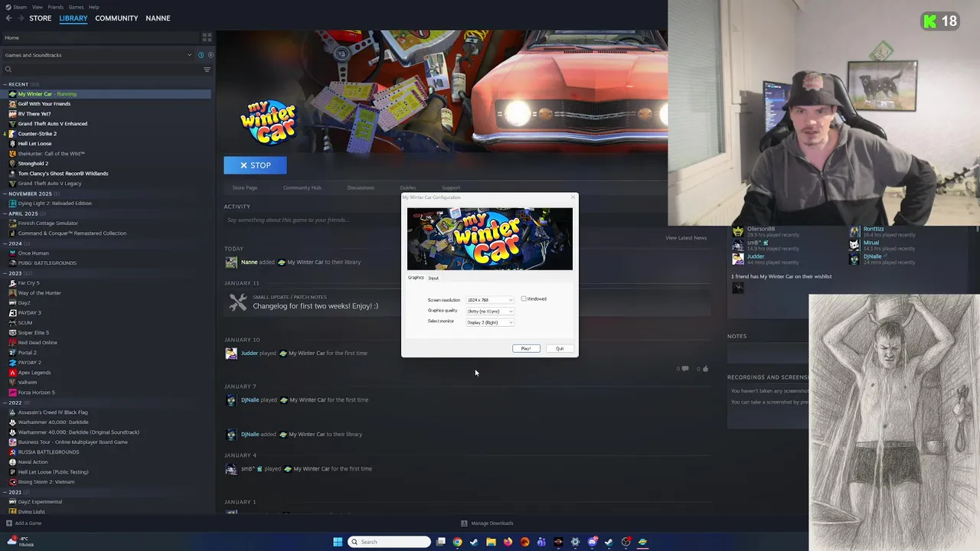Viewport: 980px width, 551px height.
Task: Go to the STORE section
Action: [x=41, y=18]
